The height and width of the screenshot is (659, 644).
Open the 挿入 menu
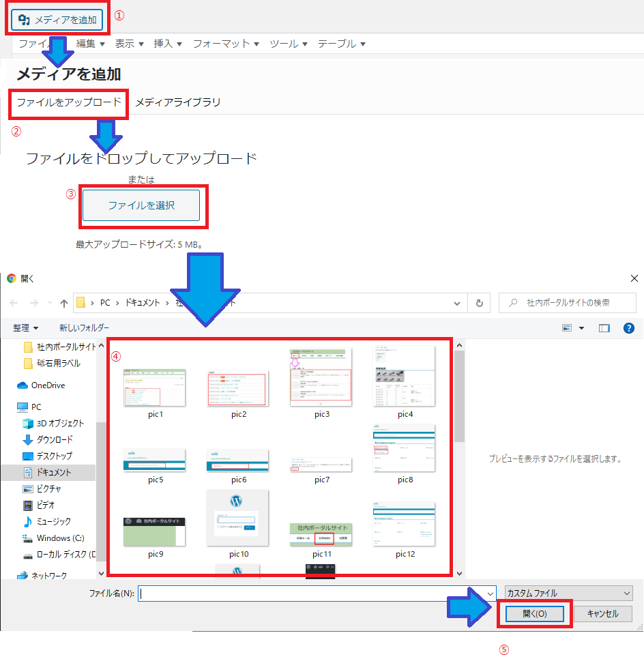[168, 44]
